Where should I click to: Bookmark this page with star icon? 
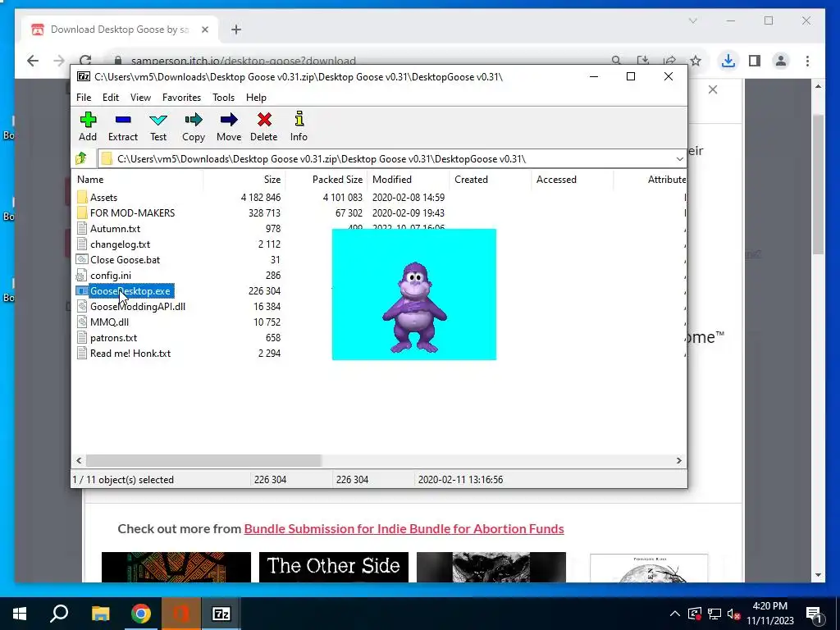[x=696, y=61]
